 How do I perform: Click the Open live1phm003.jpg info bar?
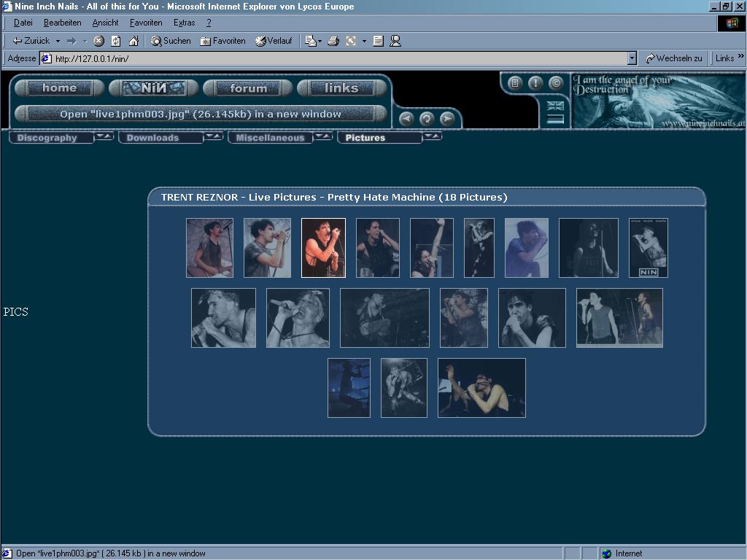click(x=201, y=114)
